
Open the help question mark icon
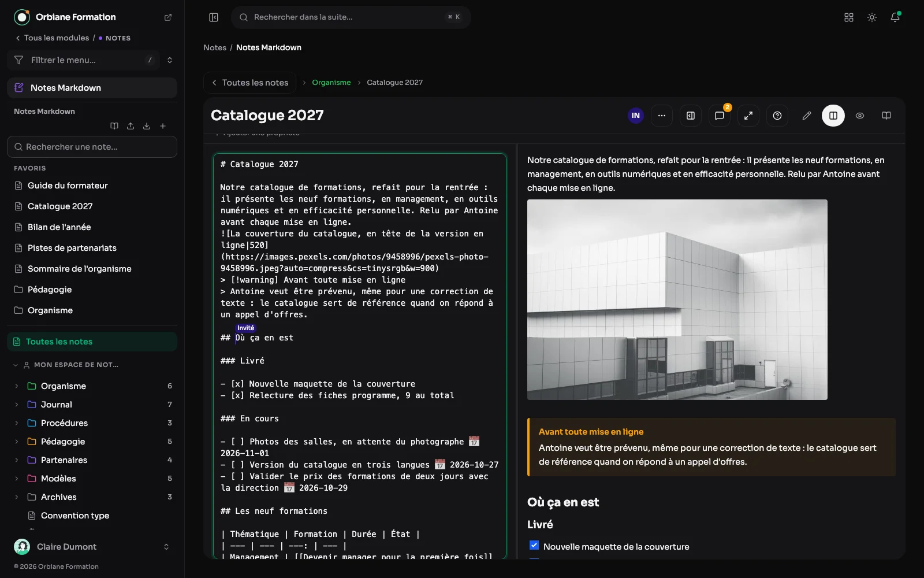(777, 116)
